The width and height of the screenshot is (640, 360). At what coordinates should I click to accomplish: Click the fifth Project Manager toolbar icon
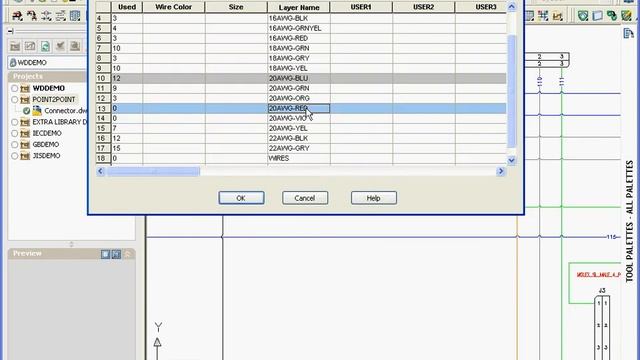(x=75, y=46)
